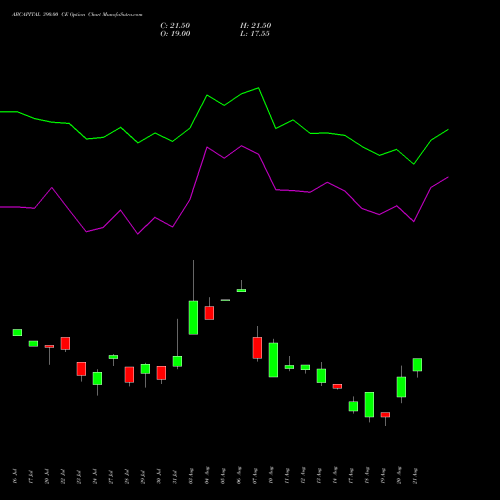Click the 03 Aug date label
The width and height of the screenshot is (500, 500).
coord(191,476)
